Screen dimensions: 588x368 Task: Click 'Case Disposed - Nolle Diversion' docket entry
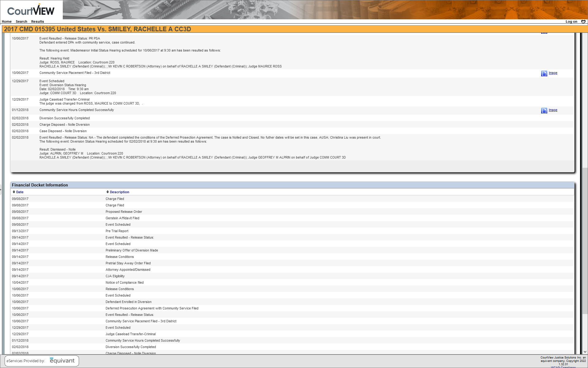point(63,131)
